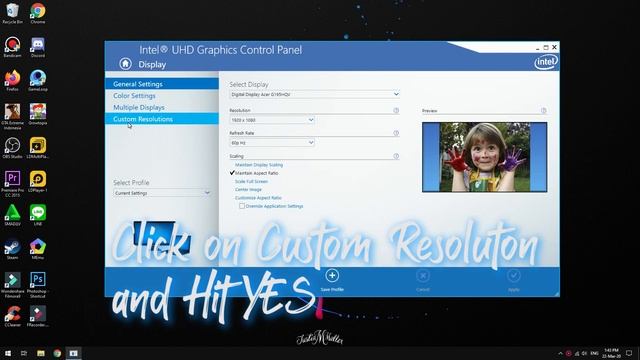640x360 pixels.
Task: Open Task View on taskbar
Action: (x=24, y=353)
